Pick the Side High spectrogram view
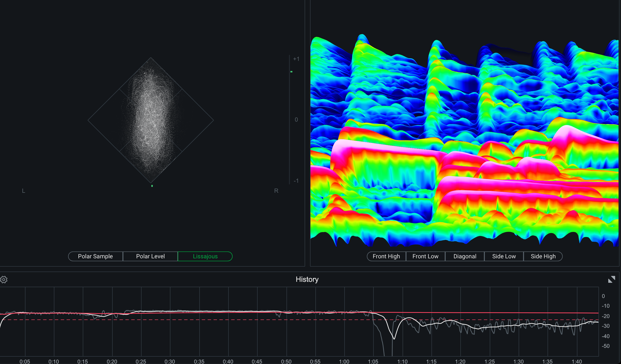621x364 pixels. tap(543, 256)
